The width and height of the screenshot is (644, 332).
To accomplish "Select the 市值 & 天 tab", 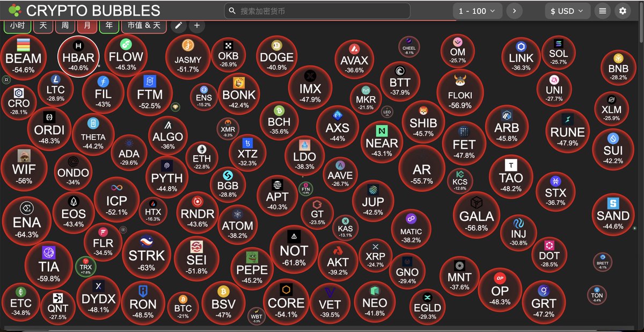I will pos(144,26).
